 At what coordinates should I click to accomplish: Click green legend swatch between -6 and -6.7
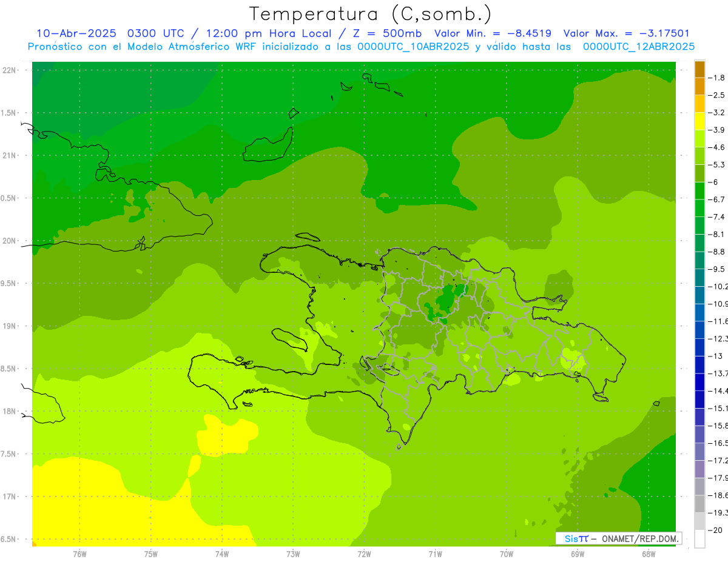(699, 190)
